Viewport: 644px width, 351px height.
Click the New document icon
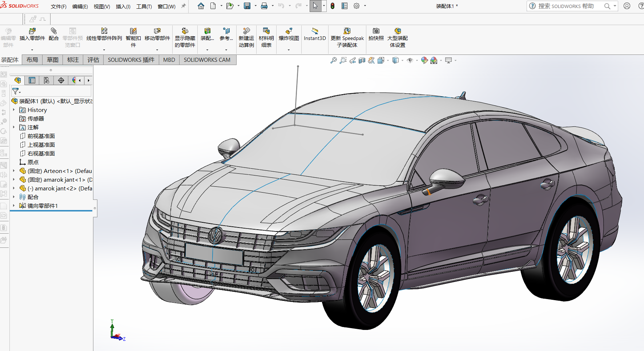click(213, 6)
